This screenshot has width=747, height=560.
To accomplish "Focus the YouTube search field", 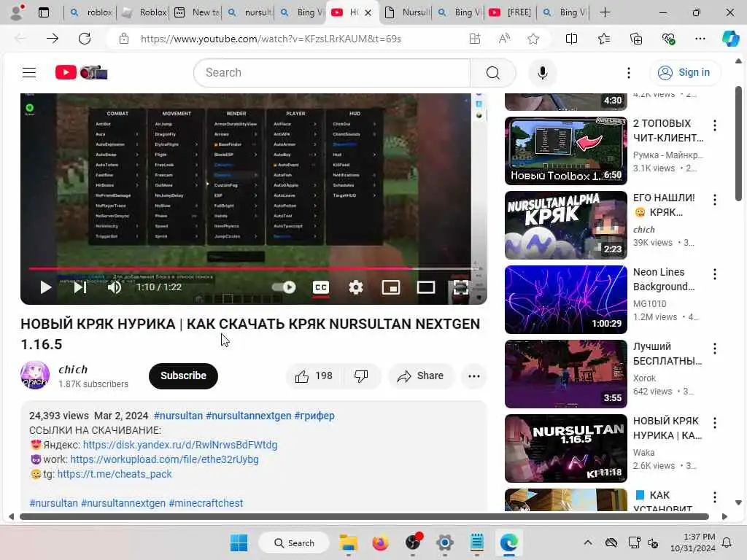I will coord(332,73).
